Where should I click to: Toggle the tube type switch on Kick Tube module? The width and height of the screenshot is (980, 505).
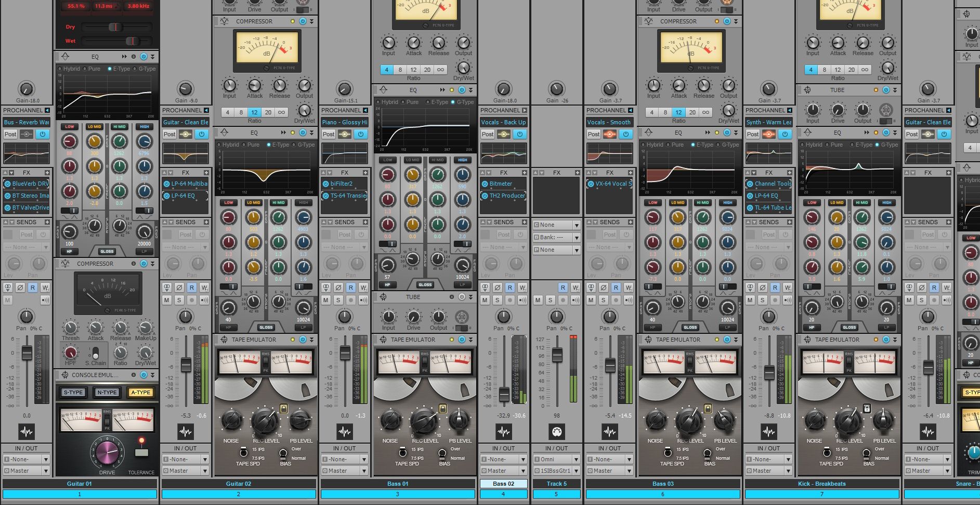[x=885, y=121]
